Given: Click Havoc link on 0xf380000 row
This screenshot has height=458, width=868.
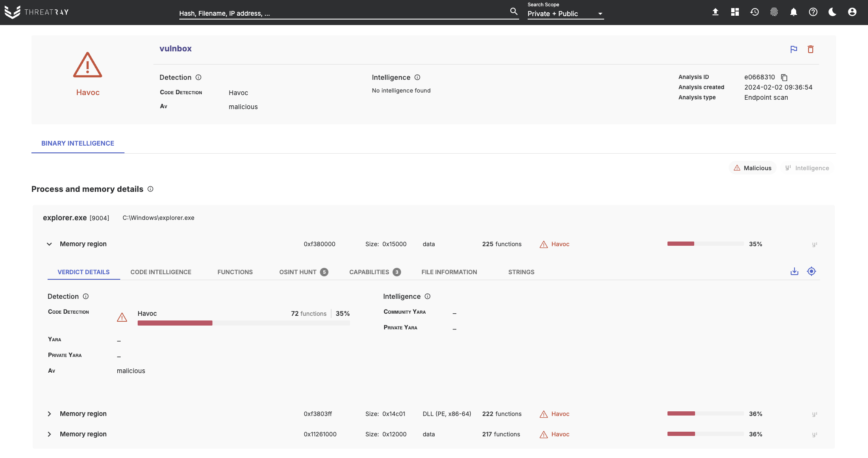Looking at the screenshot, I should [560, 244].
